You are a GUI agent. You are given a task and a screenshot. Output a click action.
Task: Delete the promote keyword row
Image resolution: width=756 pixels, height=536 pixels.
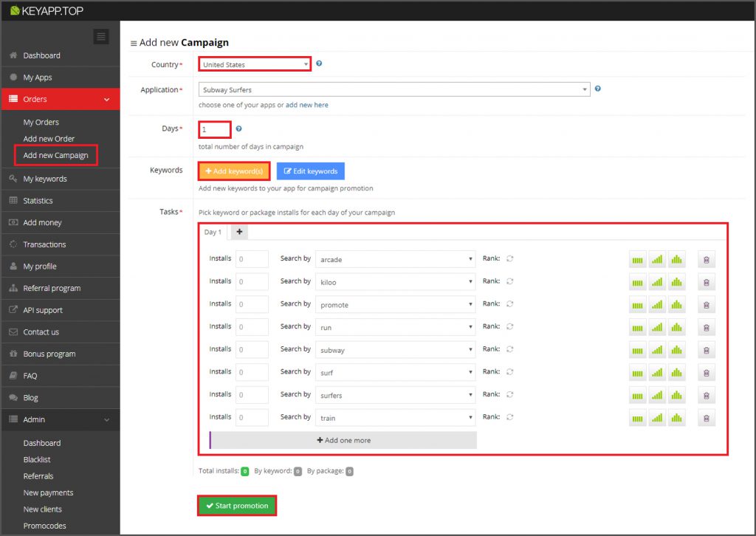(x=707, y=305)
